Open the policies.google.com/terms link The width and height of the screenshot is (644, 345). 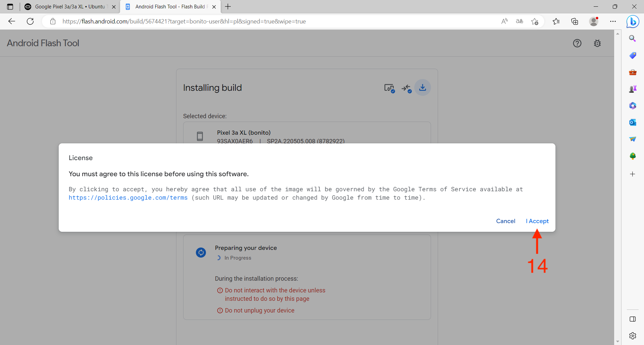click(128, 198)
